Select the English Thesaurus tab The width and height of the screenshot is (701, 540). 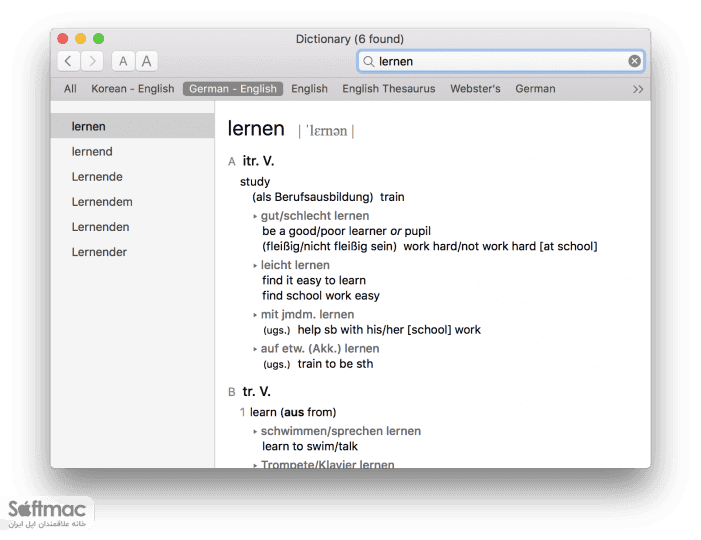click(389, 89)
